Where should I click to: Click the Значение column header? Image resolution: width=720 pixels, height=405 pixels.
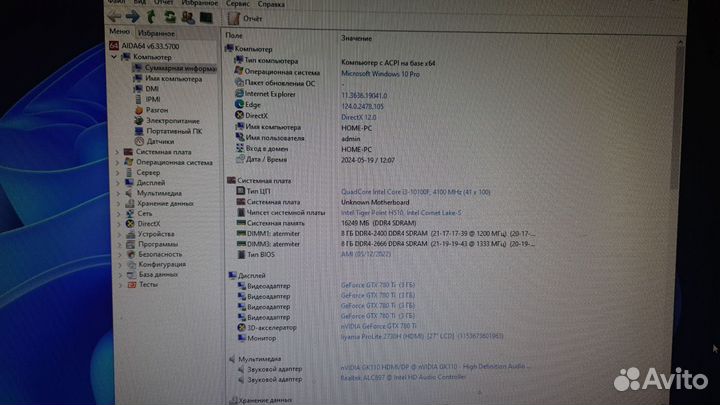coord(356,37)
